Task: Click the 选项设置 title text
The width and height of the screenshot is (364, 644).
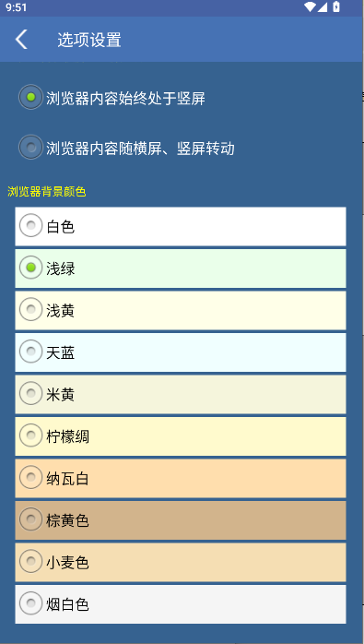Action: [89, 40]
